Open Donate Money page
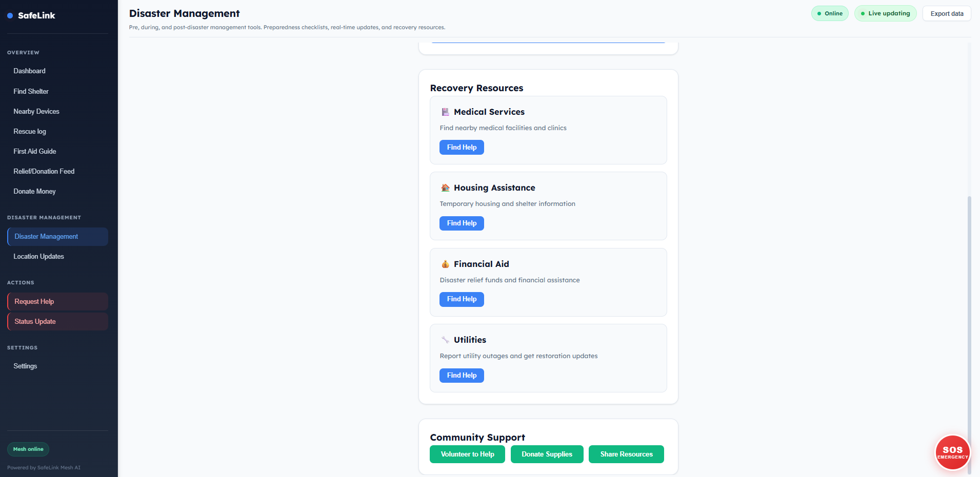 click(57, 191)
